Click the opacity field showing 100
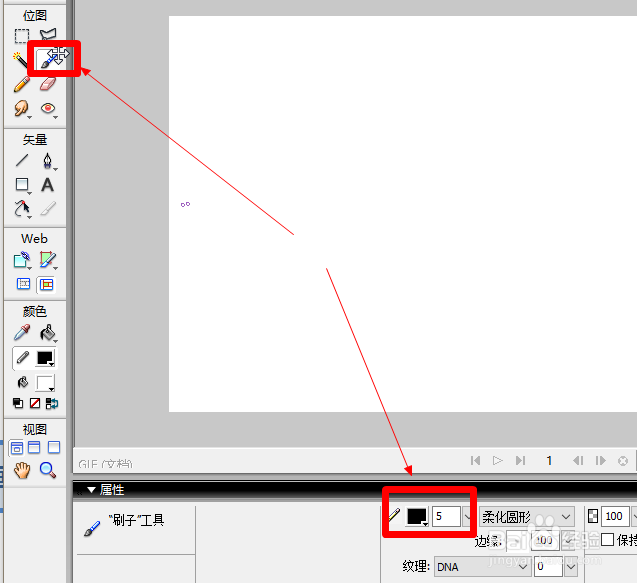The image size is (637, 583). [615, 516]
